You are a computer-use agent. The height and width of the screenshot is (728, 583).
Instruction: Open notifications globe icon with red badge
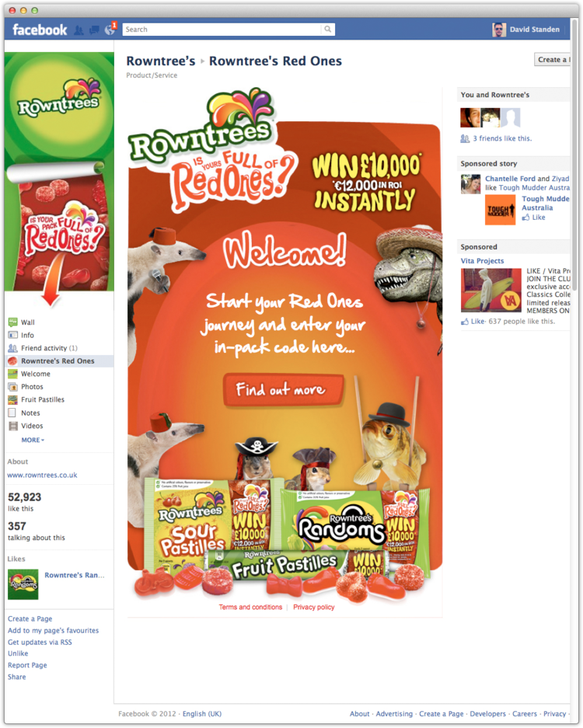(x=110, y=30)
